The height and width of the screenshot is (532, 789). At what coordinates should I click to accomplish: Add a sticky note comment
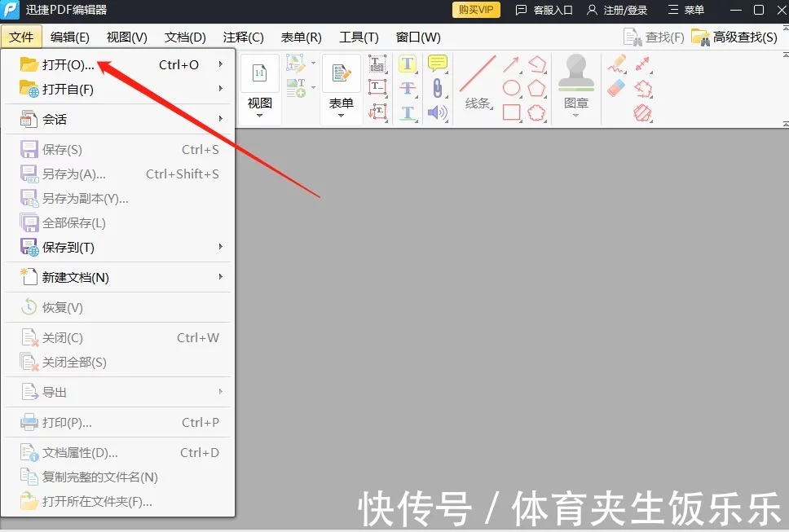(437, 64)
